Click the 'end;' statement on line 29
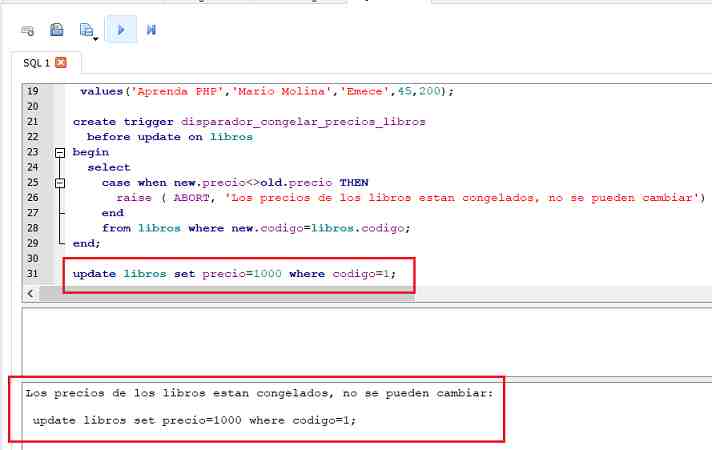This screenshot has height=450, width=712. coord(86,243)
